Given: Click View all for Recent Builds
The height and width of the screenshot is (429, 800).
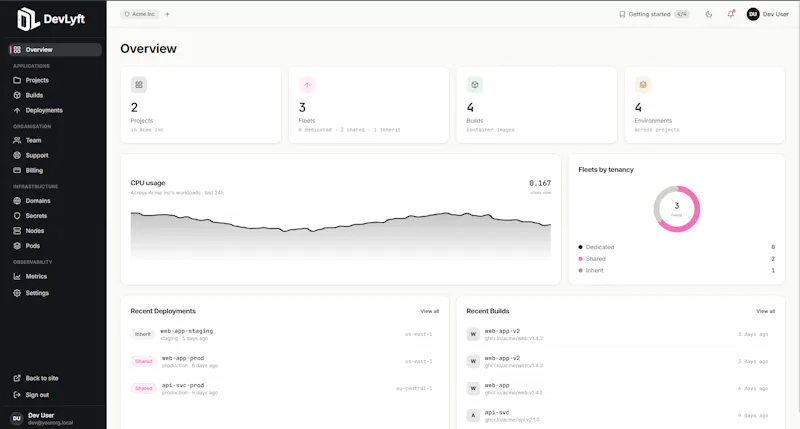Looking at the screenshot, I should click(x=765, y=311).
